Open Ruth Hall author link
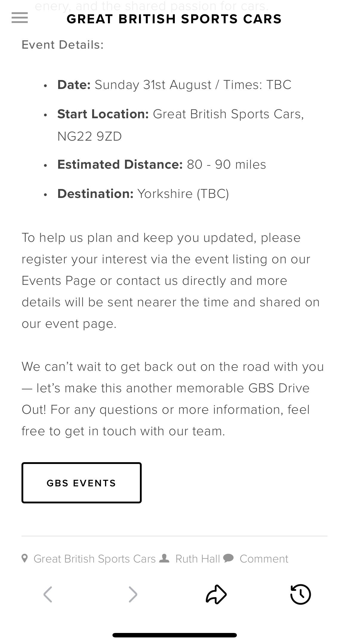349x644 pixels. (197, 559)
